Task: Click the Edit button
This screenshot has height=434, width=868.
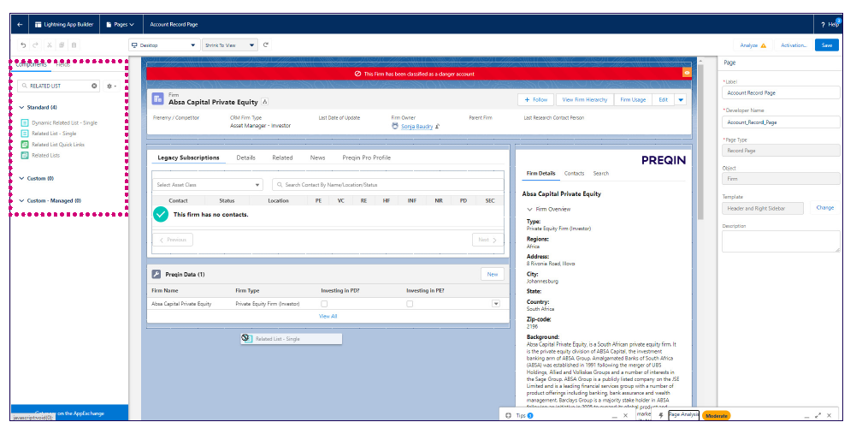Action: [663, 100]
